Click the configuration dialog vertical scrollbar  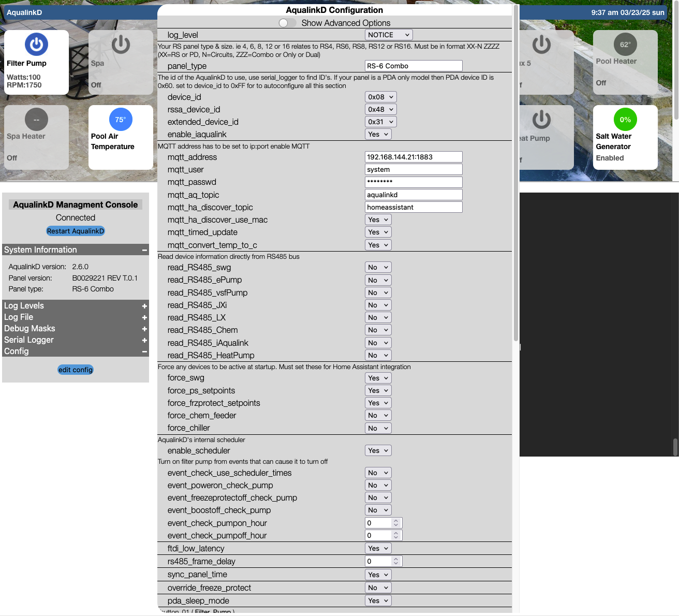coord(515,173)
